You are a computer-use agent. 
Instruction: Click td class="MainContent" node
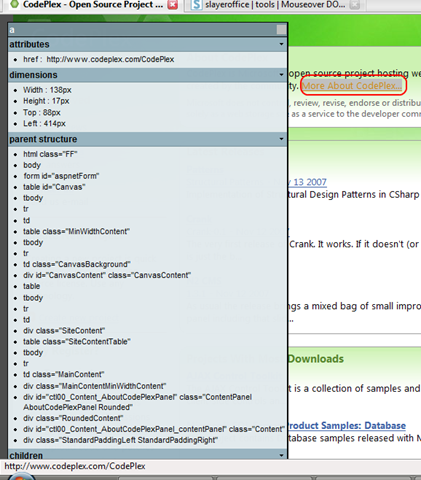(64, 375)
